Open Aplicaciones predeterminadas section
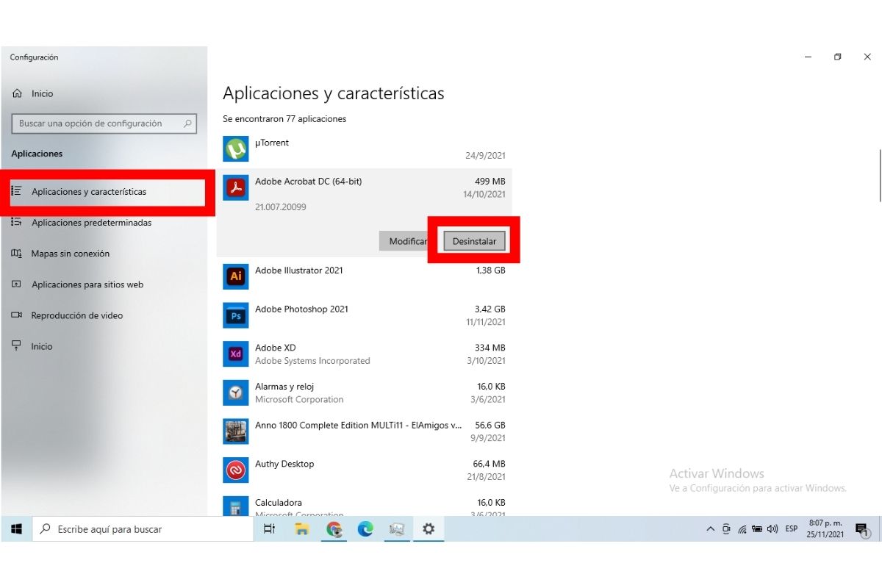The height and width of the screenshot is (588, 882). tap(104, 223)
